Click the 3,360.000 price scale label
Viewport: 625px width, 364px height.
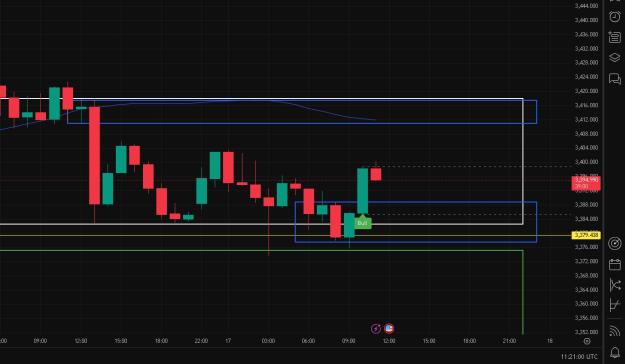coord(586,303)
